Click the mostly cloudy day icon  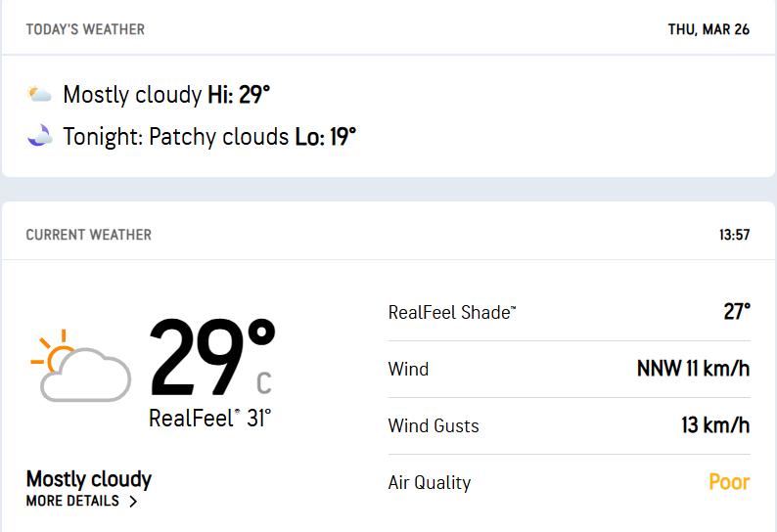click(x=39, y=95)
